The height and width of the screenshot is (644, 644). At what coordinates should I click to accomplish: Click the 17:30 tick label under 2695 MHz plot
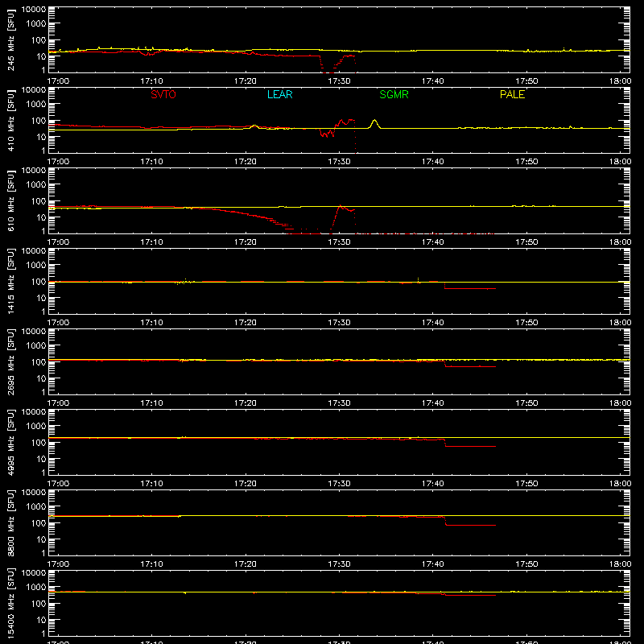point(339,403)
